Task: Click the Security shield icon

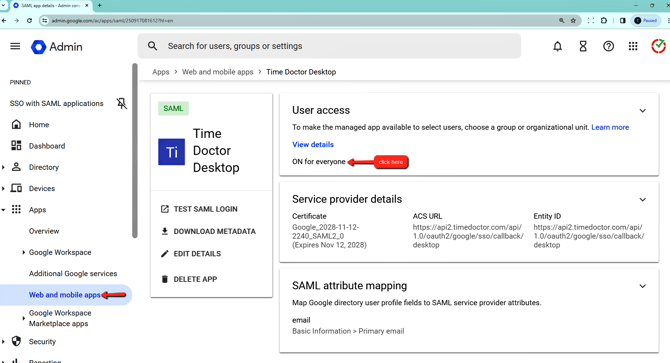Action: pyautogui.click(x=16, y=341)
